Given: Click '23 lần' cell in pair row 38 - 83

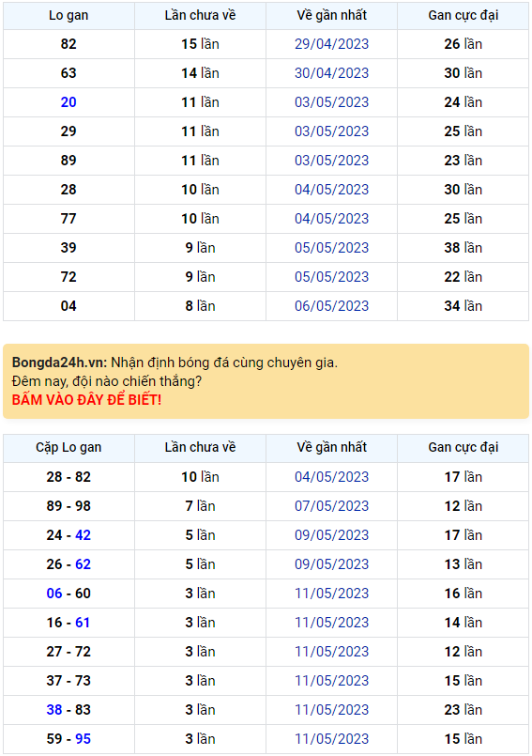Looking at the screenshot, I should (x=464, y=710).
